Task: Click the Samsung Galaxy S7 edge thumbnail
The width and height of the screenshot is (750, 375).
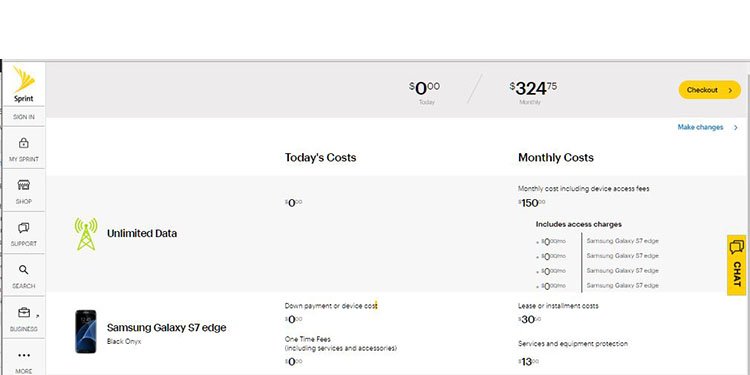Action: (86, 331)
